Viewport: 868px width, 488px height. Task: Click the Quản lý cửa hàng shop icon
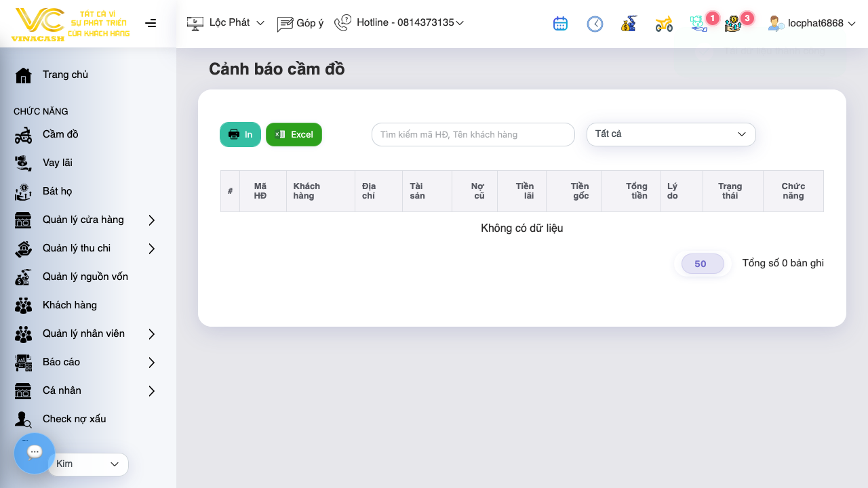coord(24,220)
